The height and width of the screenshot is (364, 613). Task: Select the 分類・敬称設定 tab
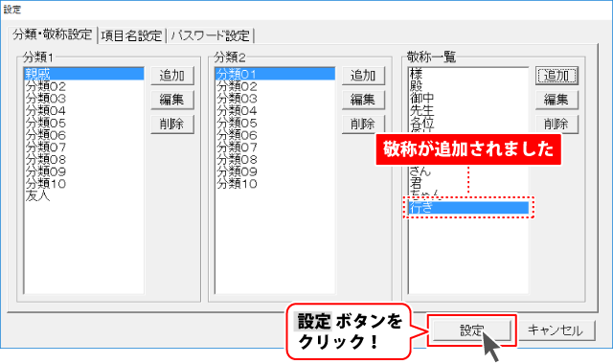tap(53, 34)
